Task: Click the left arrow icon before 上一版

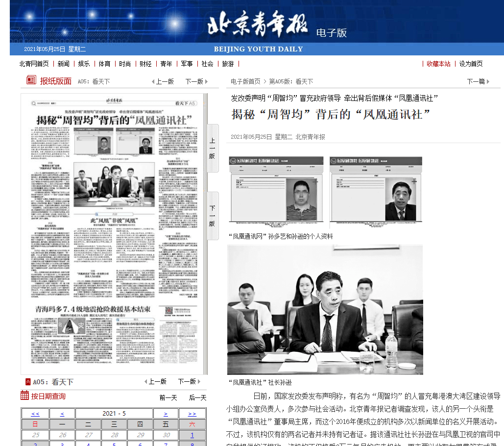Action: [x=153, y=81]
